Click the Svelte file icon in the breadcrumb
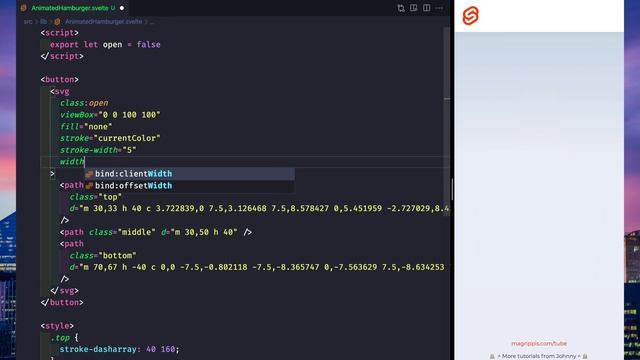 57,22
